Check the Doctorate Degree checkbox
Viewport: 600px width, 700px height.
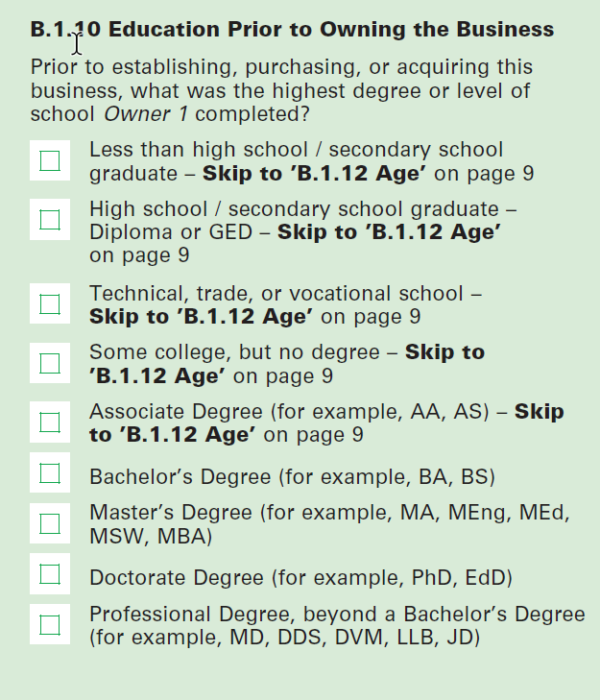point(50,574)
